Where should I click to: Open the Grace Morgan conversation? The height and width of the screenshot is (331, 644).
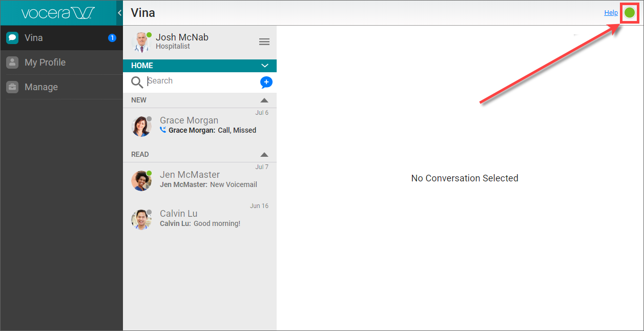(200, 125)
